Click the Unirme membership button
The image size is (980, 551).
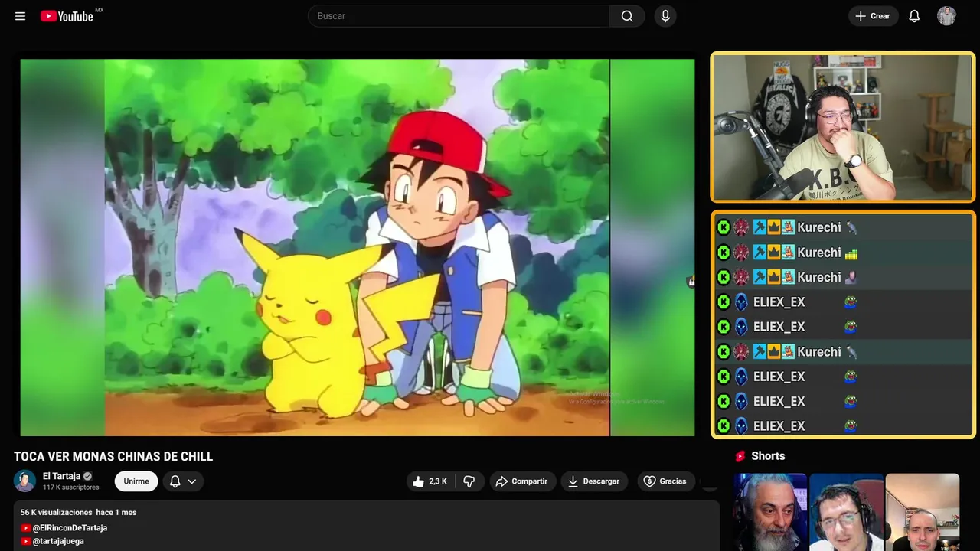pos(136,481)
